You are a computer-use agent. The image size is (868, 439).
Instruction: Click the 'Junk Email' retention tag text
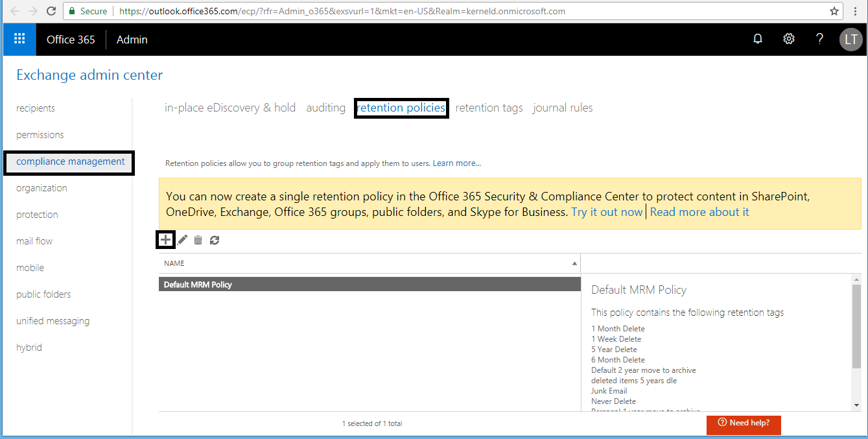point(609,391)
